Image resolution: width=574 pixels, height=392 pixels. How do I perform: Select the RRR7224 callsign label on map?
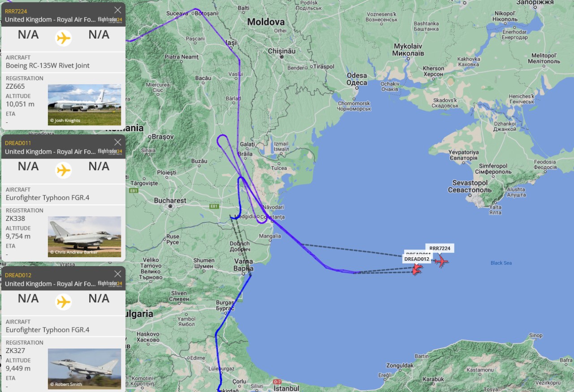coord(440,248)
